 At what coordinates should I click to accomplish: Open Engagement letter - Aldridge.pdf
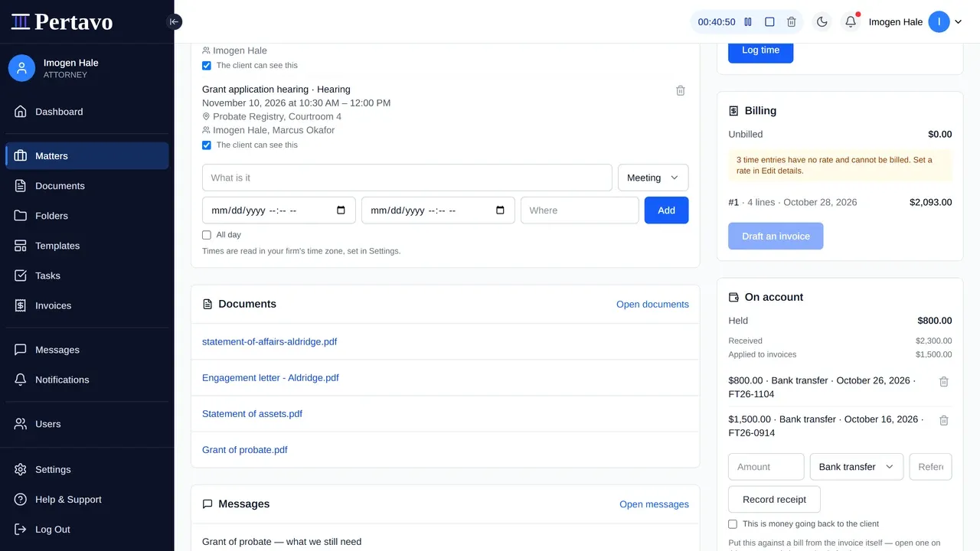[270, 378]
